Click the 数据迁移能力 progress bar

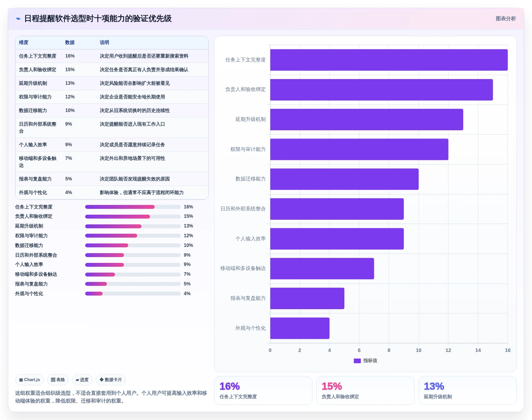(x=133, y=245)
